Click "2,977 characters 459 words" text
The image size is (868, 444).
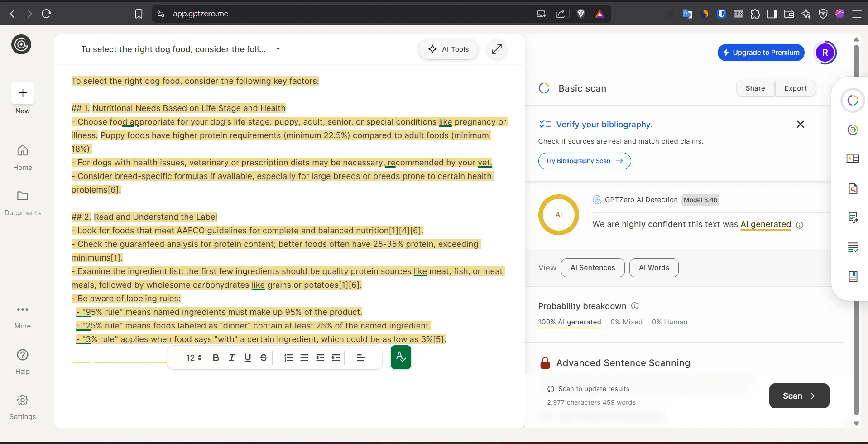point(591,402)
